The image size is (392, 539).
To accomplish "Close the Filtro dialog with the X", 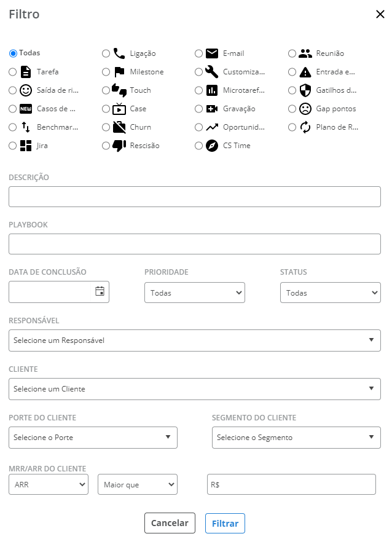I will tap(380, 14).
